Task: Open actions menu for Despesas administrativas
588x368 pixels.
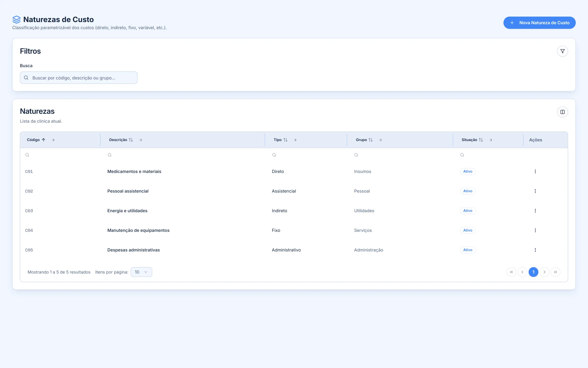Action: tap(535, 250)
